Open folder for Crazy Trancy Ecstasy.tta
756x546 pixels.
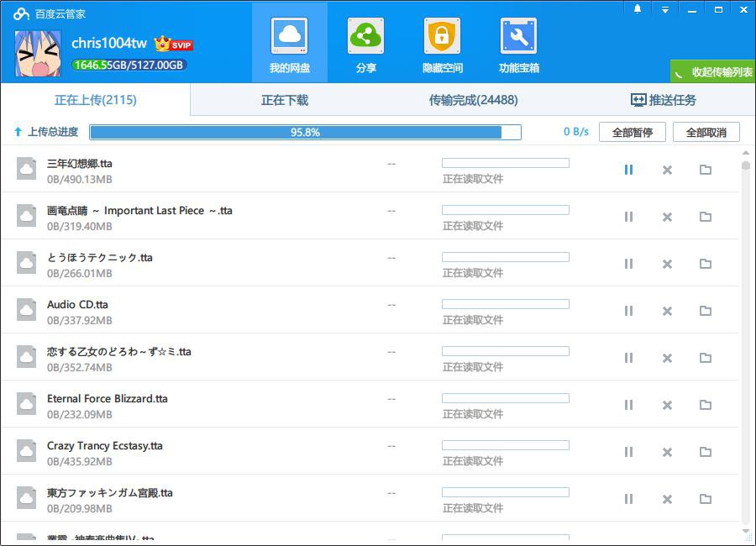(x=706, y=452)
